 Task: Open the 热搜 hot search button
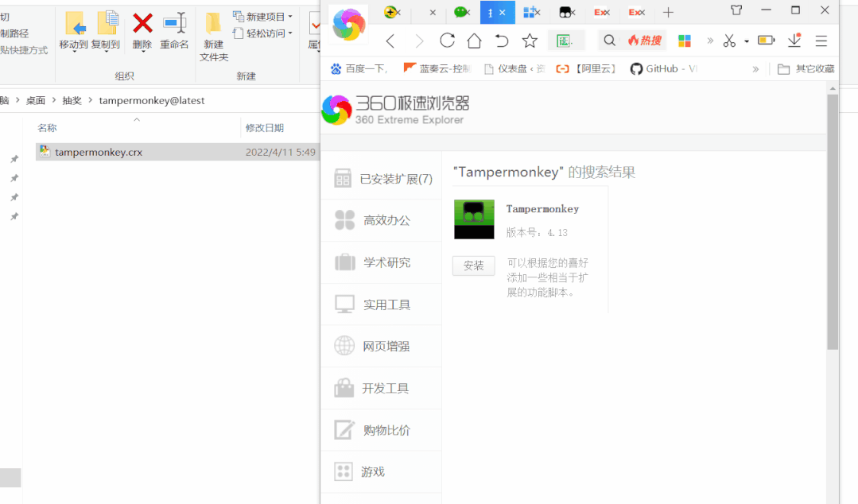(645, 41)
